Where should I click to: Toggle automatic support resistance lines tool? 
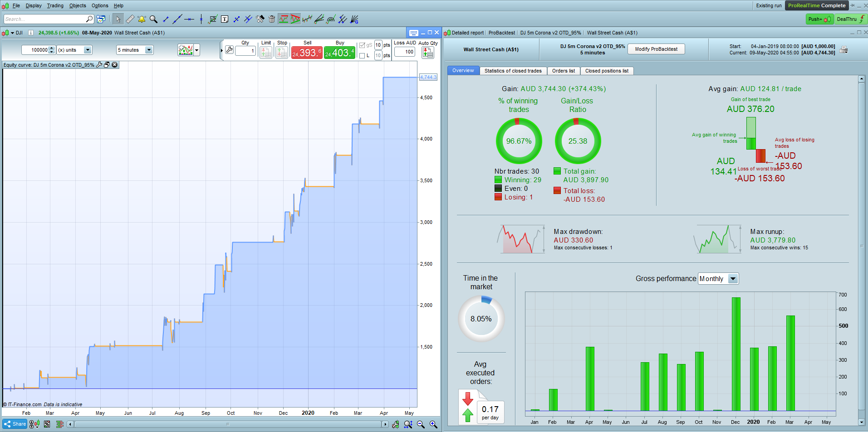pyautogui.click(x=284, y=19)
